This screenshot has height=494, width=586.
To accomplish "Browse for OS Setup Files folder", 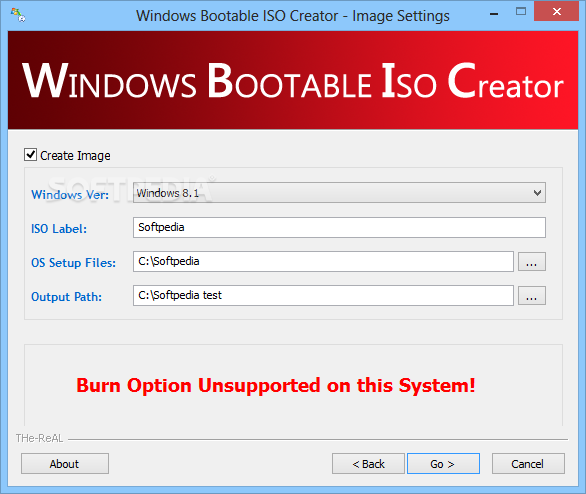I will coord(531,262).
